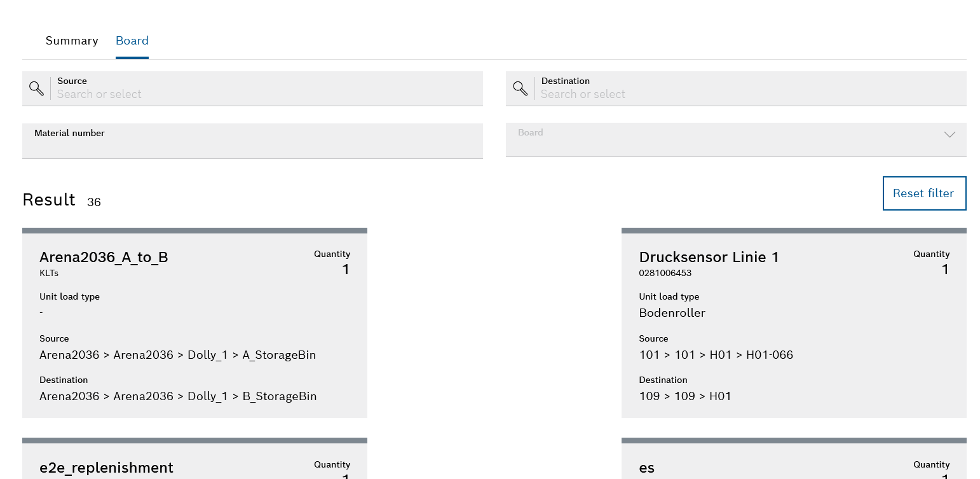The image size is (980, 479).
Task: Click the Reset filter button
Action: (924, 193)
